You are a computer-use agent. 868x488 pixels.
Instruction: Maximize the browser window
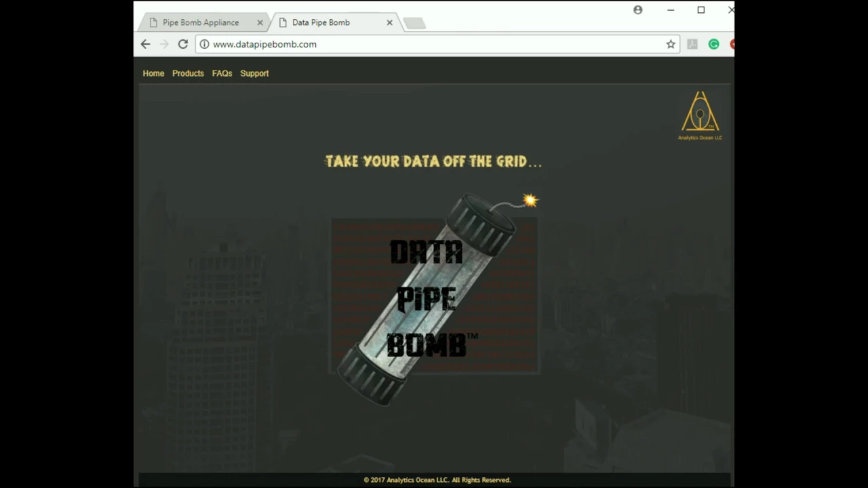pos(701,10)
